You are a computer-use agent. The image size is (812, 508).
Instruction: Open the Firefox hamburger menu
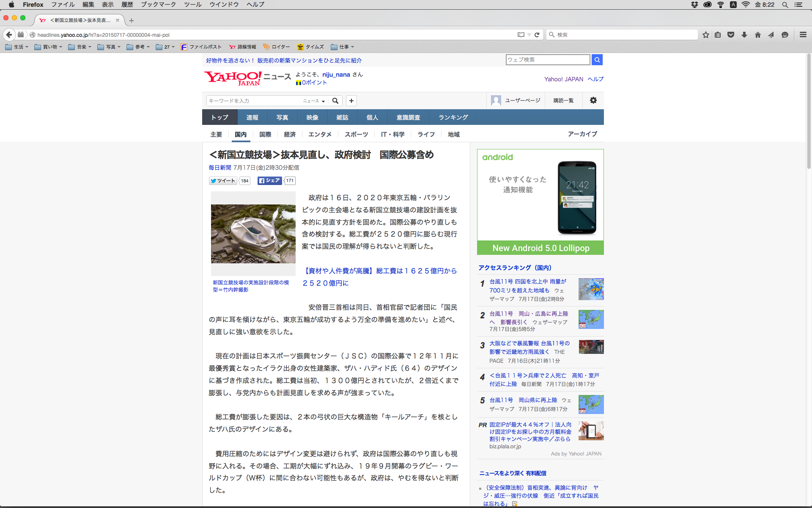(x=803, y=35)
